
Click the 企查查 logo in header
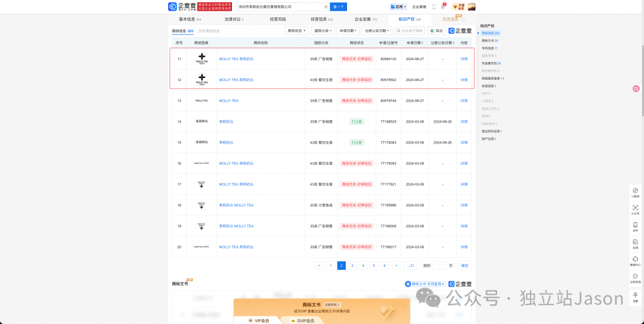[x=182, y=7]
